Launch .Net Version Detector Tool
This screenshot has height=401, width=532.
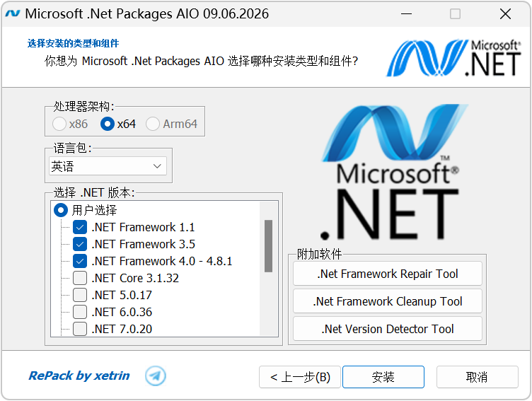(388, 328)
